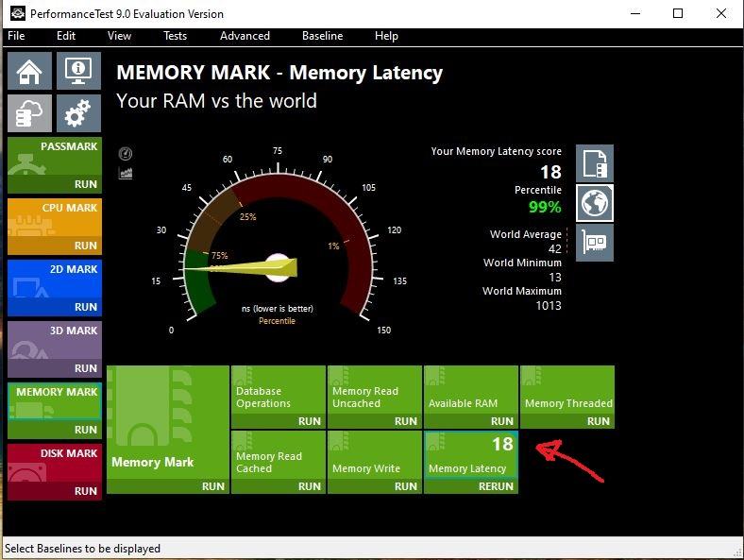The image size is (744, 560).
Task: Click the MEMORY MARK - Memory Latency heading
Action: pyautogui.click(x=279, y=73)
